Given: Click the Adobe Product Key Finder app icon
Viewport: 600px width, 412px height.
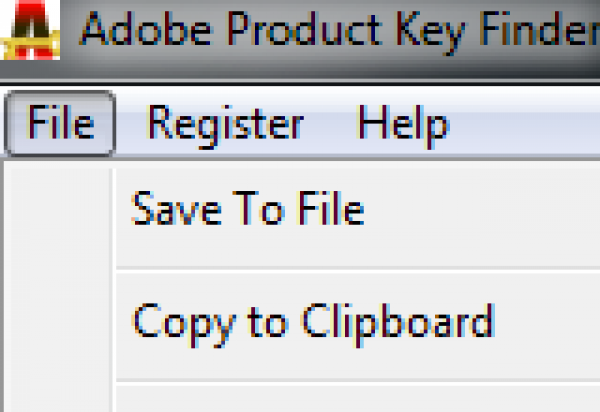Looking at the screenshot, I should tap(28, 31).
